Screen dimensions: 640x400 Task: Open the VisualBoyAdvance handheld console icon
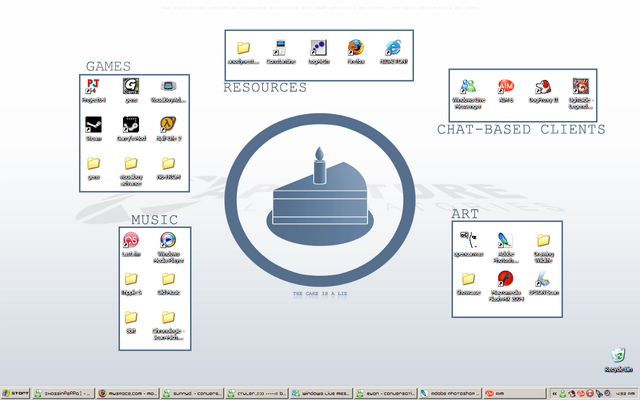[x=168, y=86]
